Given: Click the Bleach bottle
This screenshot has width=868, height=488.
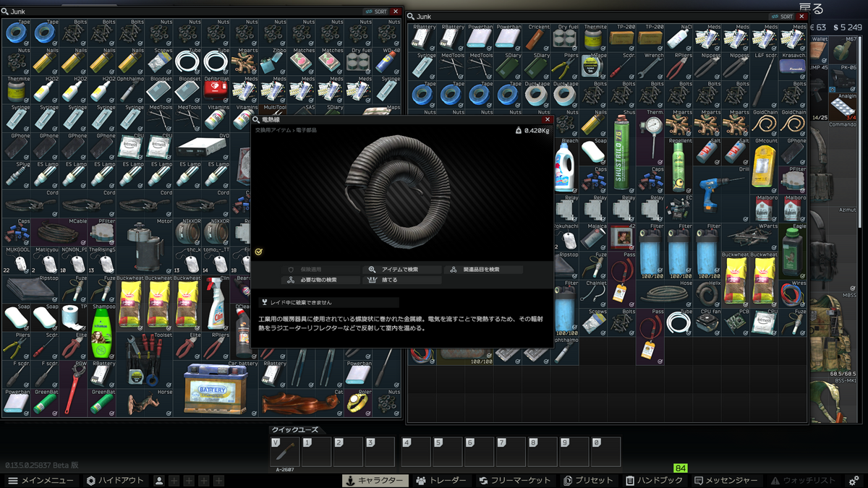Looking at the screenshot, I should [x=565, y=166].
